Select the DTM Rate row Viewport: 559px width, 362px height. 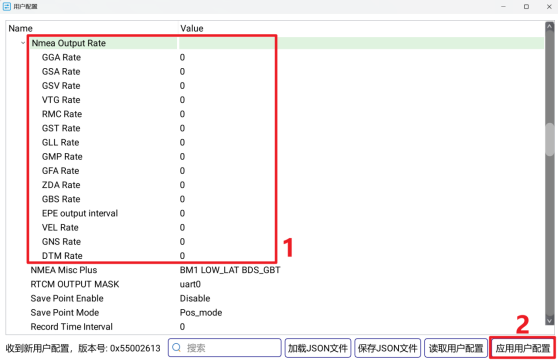[x=275, y=256]
